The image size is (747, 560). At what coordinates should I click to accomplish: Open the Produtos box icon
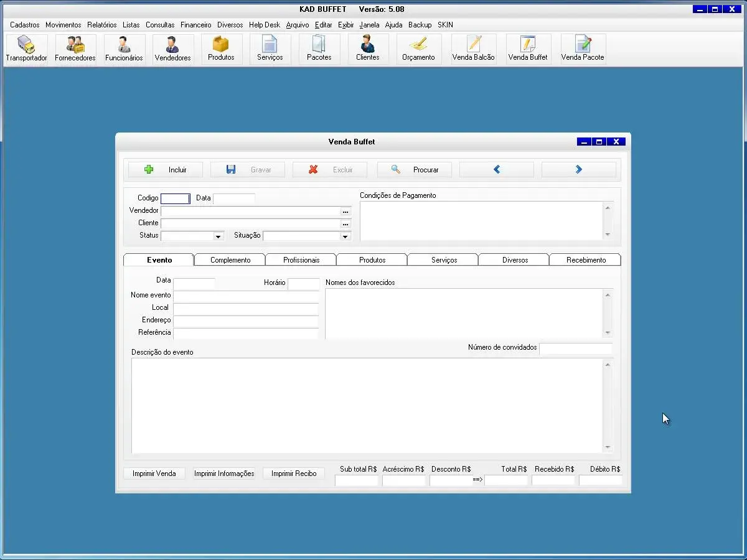point(221,49)
